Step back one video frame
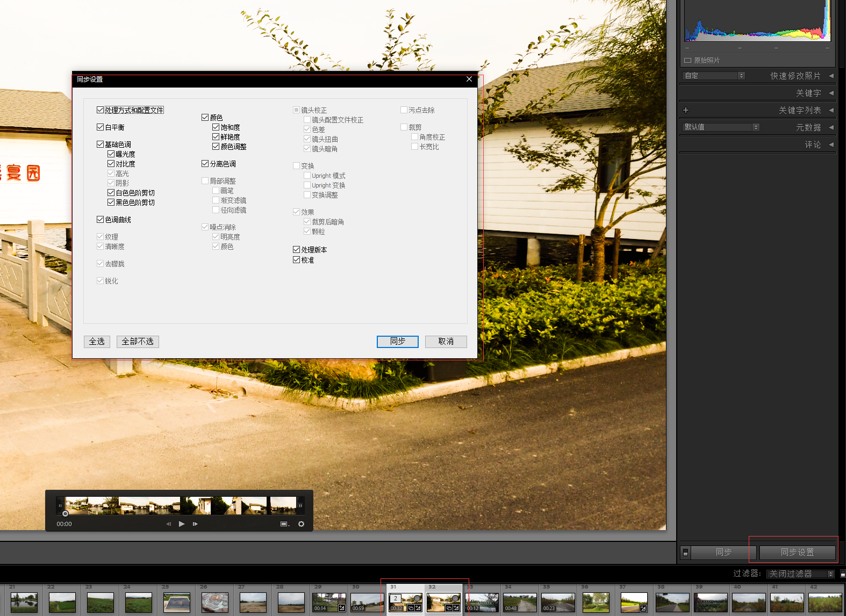Viewport: 846px width, 616px height. coord(168,524)
